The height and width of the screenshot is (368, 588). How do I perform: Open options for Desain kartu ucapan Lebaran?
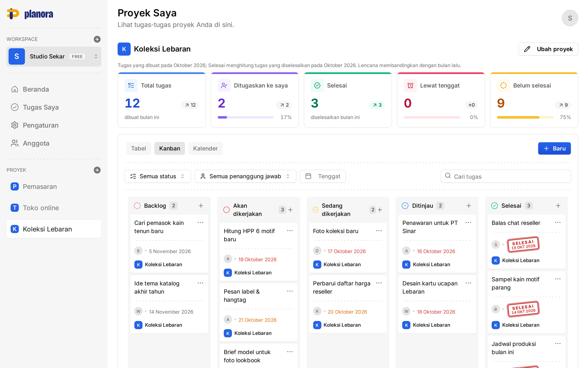pos(468,283)
